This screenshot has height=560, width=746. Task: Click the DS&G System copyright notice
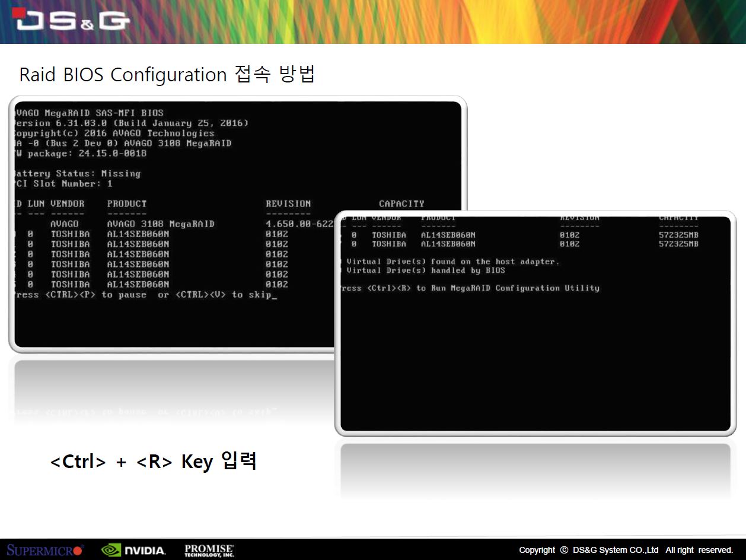click(626, 550)
